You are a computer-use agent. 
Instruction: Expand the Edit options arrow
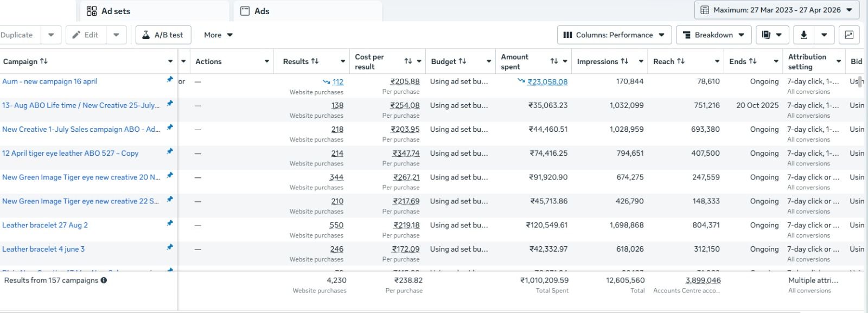[x=116, y=35]
